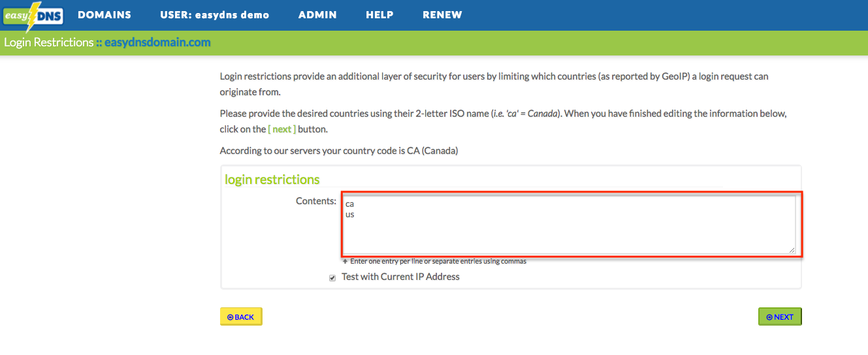This screenshot has height=355, width=868.
Task: Click the arrow icon inside the BACK button
Action: (x=230, y=317)
